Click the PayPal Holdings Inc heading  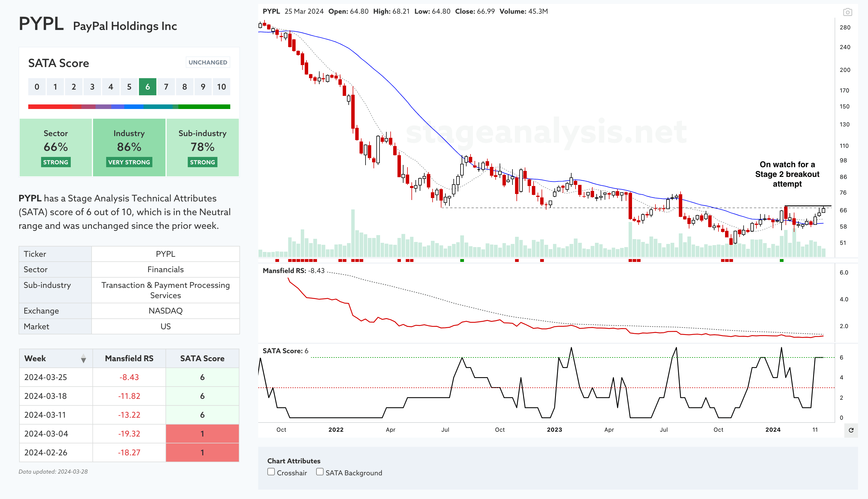[x=125, y=26]
